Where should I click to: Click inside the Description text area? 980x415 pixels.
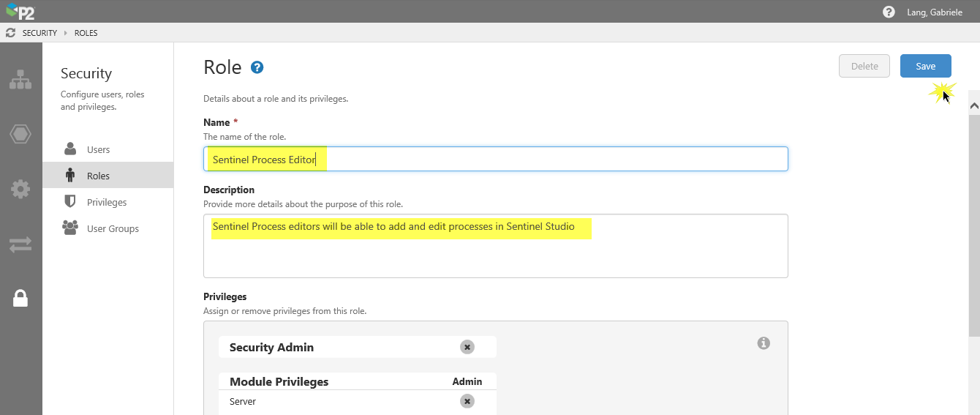click(495, 253)
